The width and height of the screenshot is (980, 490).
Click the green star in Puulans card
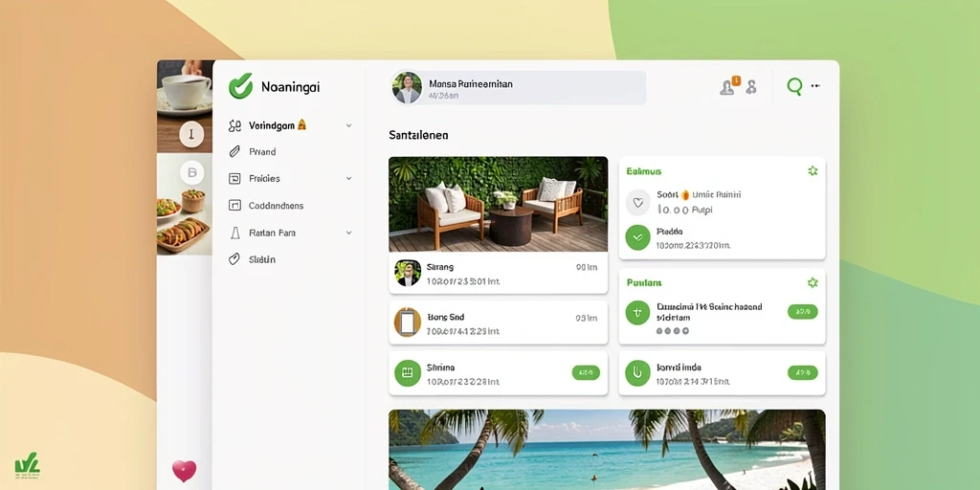point(813,282)
